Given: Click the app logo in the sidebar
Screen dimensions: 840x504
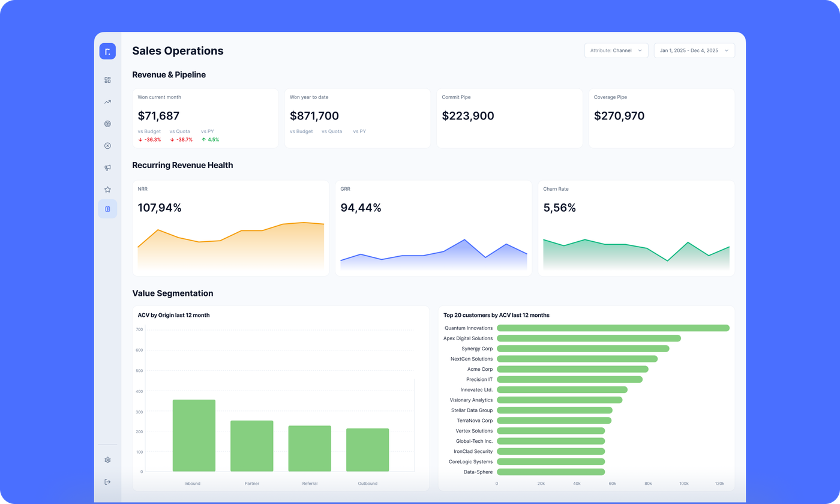Looking at the screenshot, I should [x=107, y=52].
